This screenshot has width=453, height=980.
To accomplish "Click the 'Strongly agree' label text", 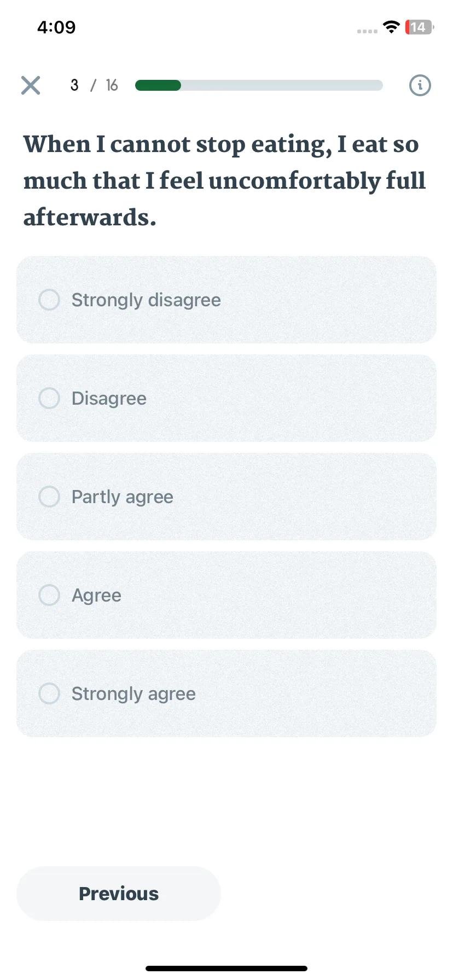I will (x=133, y=694).
